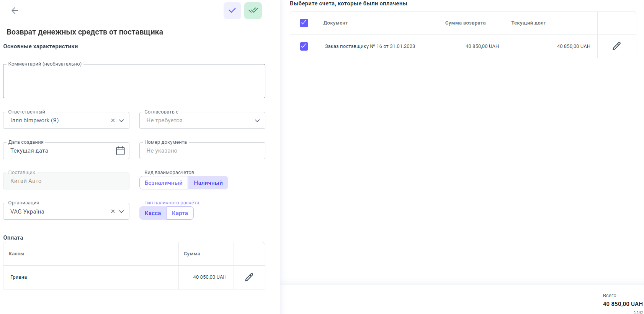Image resolution: width=644 pixels, height=314 pixels.
Task: Click into the Комментарий text area
Action: 134,81
